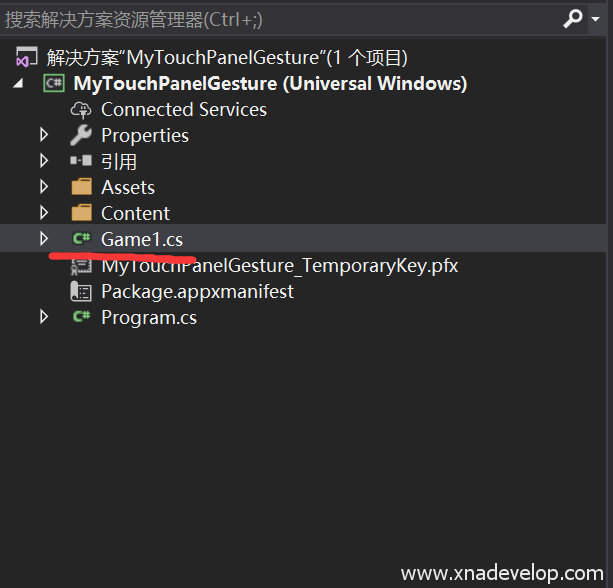Click the C# project icon for MyTouchPanelGesture
Screen dimensions: 613x588
pyautogui.click(x=55, y=84)
